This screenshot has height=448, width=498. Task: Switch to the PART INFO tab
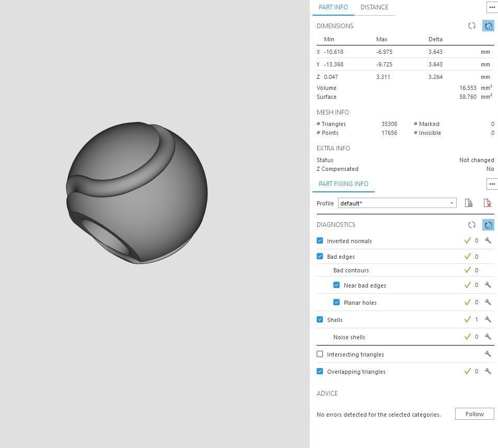pos(333,7)
